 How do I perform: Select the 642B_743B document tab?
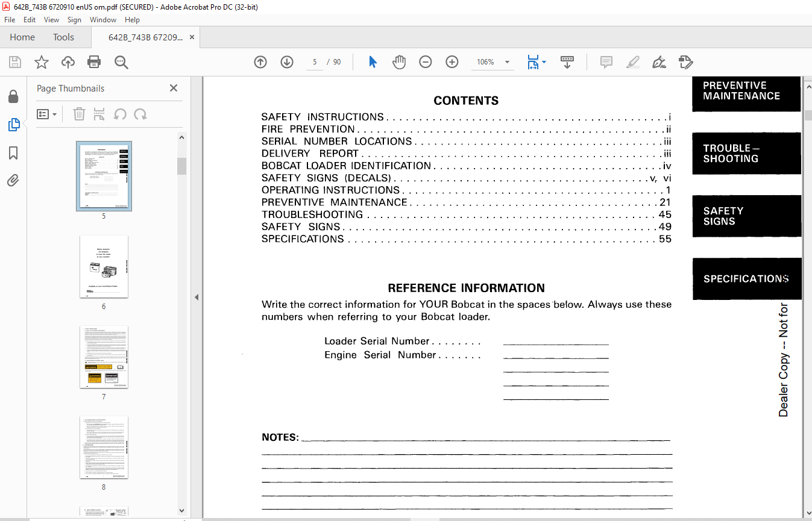(145, 37)
